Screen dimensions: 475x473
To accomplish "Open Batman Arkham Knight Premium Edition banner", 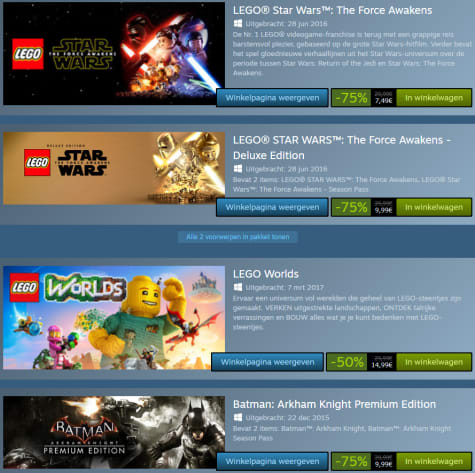I will [x=114, y=432].
